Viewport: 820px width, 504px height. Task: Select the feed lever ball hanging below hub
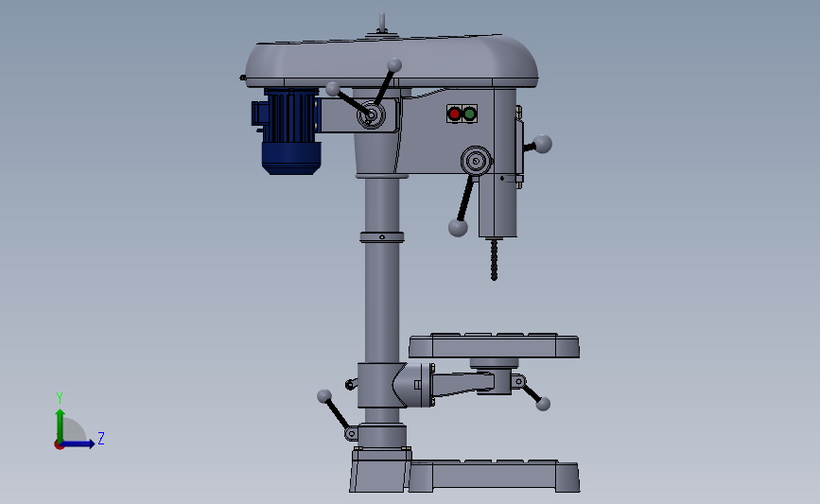(x=458, y=228)
